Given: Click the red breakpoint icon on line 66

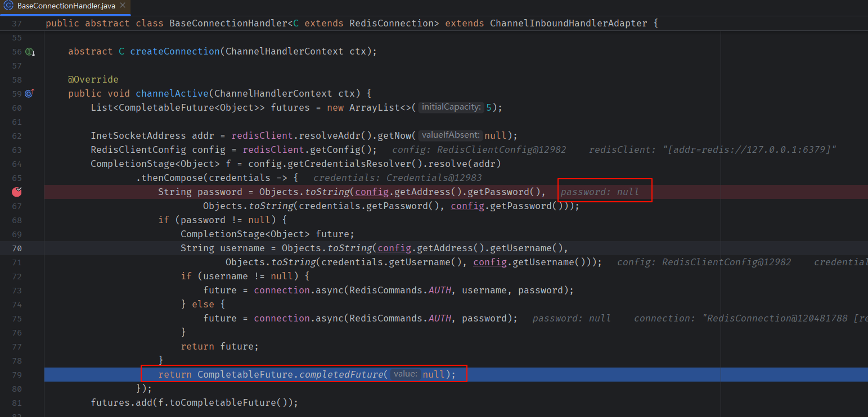Looking at the screenshot, I should pos(17,192).
